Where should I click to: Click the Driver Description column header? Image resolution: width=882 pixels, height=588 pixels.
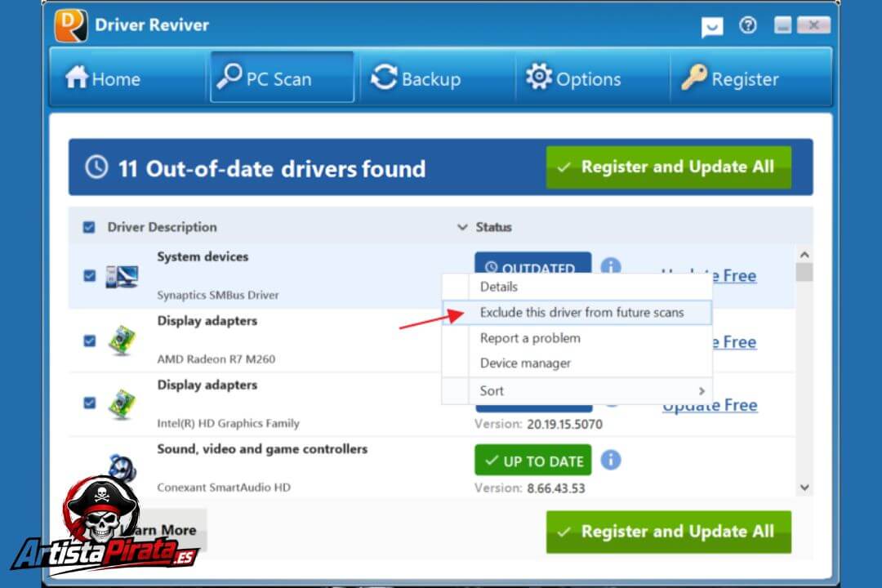click(162, 227)
